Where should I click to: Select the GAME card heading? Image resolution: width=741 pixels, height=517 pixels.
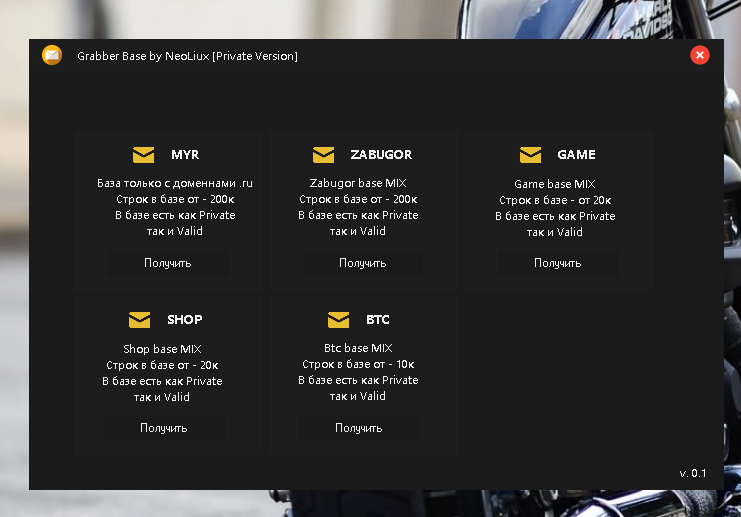576,155
